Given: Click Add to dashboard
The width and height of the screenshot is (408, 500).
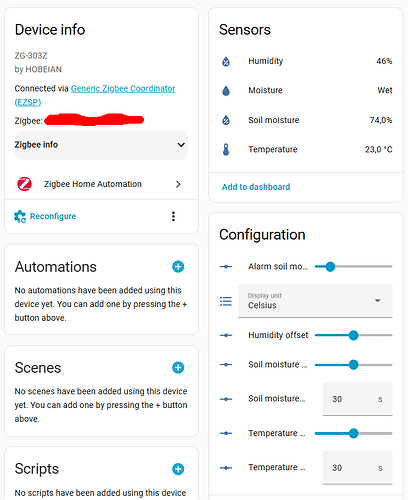Looking at the screenshot, I should coord(256,187).
